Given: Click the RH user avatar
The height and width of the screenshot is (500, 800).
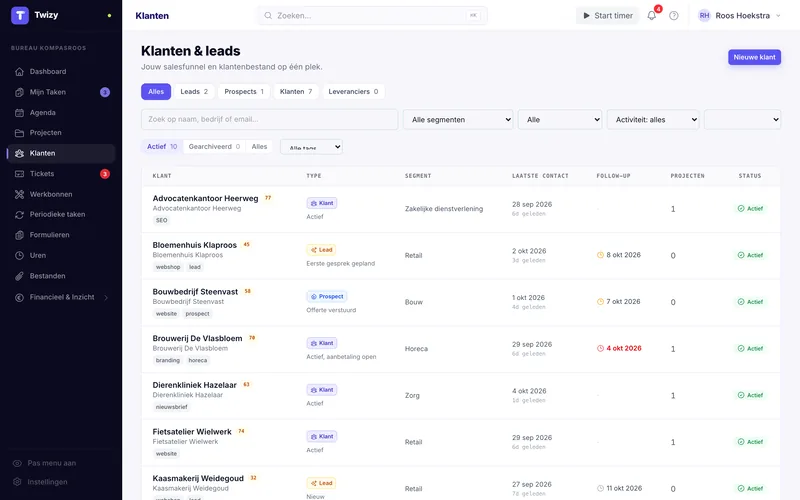Looking at the screenshot, I should pyautogui.click(x=704, y=16).
